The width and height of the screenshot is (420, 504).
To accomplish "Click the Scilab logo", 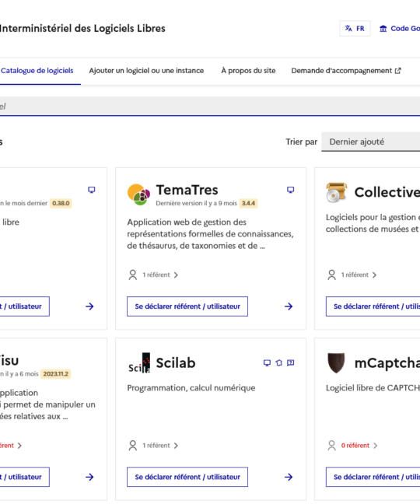I will click(139, 363).
